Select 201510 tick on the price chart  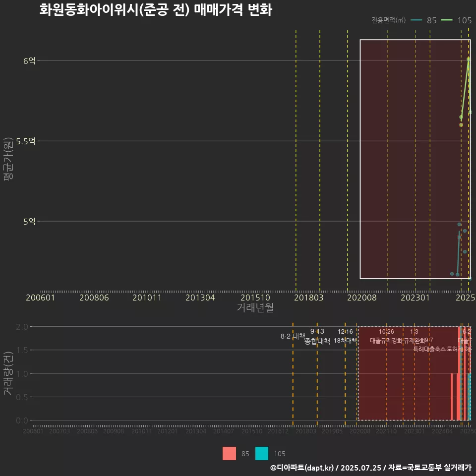pos(255,297)
